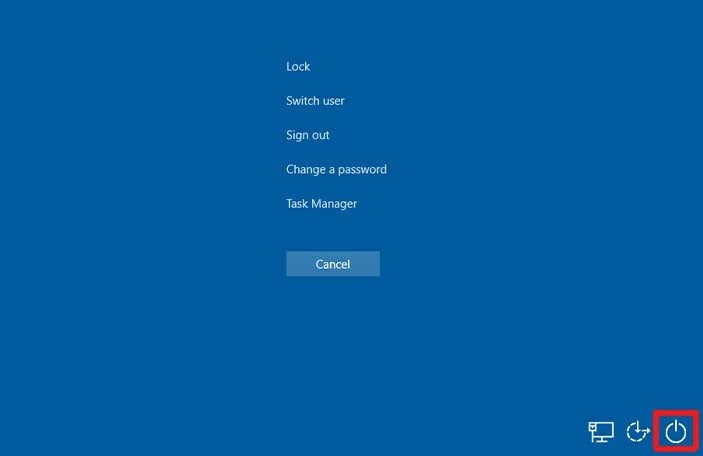
Task: Switch to another user account
Action: click(315, 101)
